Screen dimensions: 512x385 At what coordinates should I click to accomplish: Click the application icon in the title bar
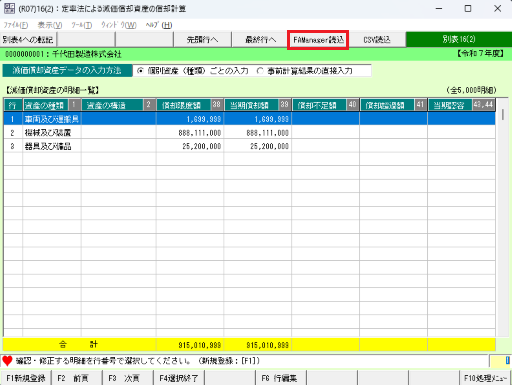[9, 8]
